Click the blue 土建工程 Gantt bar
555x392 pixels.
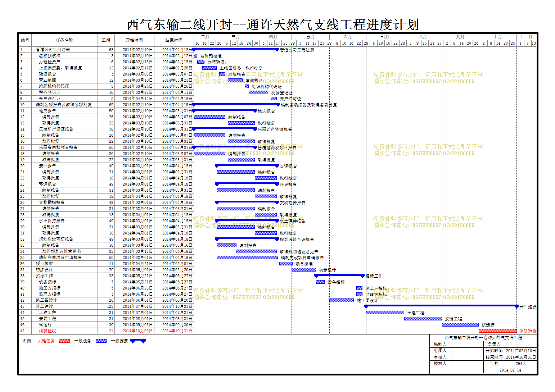click(385, 313)
